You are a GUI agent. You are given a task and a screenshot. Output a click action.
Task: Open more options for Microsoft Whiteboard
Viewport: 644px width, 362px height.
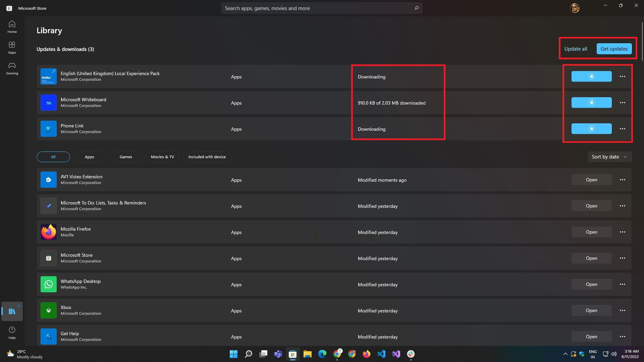click(623, 103)
